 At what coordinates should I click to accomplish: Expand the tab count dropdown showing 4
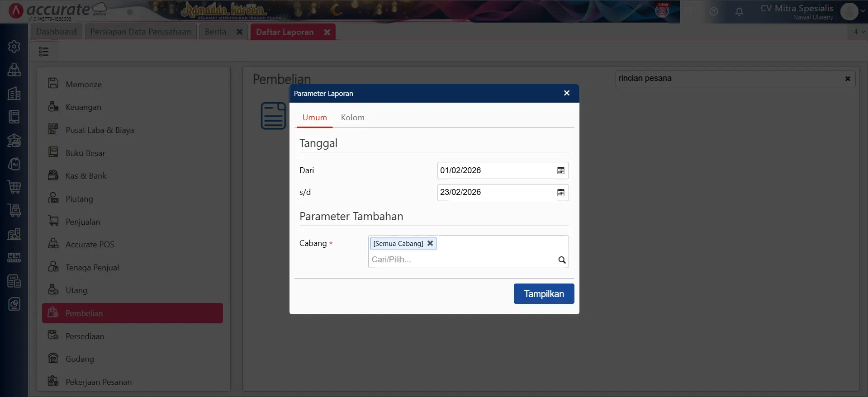(x=859, y=32)
